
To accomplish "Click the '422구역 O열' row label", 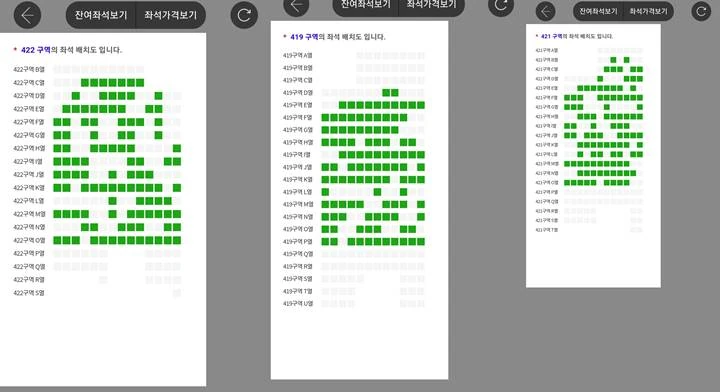I will click(x=29, y=240).
